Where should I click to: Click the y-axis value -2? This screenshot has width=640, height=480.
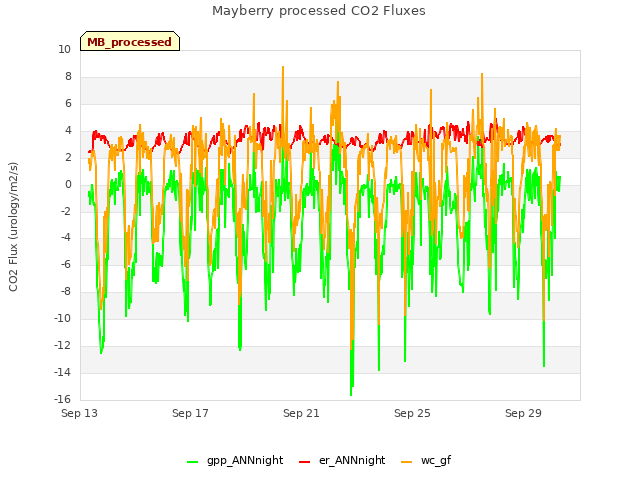65,211
